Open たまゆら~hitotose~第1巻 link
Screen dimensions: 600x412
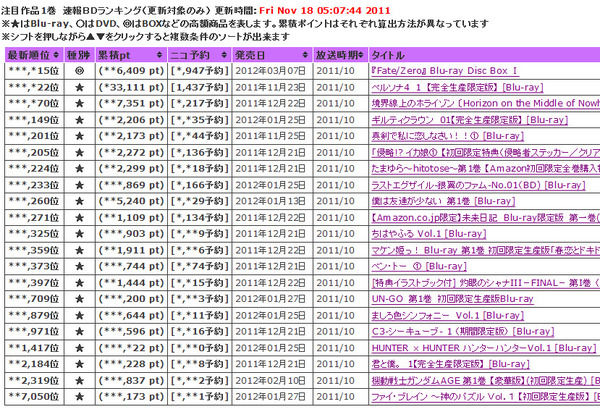pyautogui.click(x=486, y=168)
